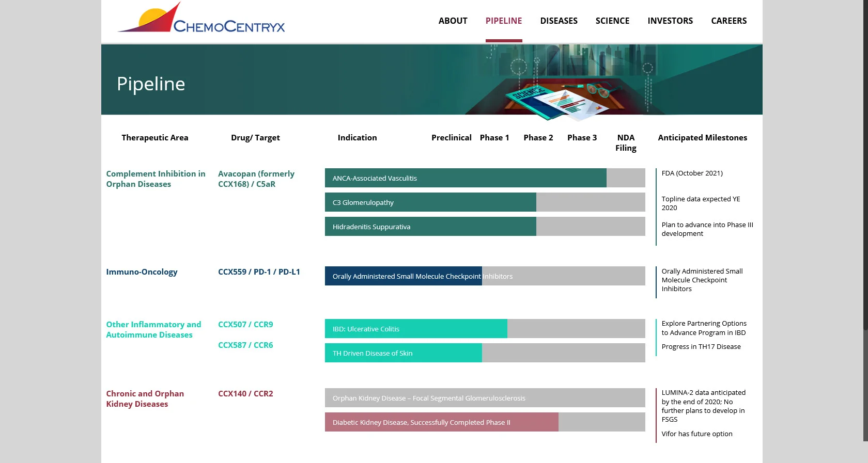Click the Anticipated Milestones column header
The image size is (868, 463).
(x=703, y=138)
